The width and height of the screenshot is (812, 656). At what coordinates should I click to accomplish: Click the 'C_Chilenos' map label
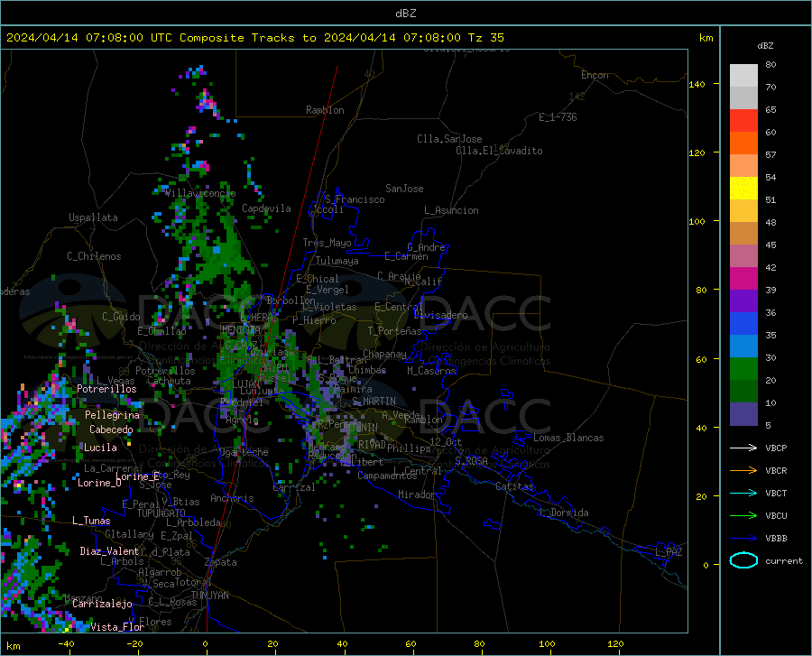point(94,256)
